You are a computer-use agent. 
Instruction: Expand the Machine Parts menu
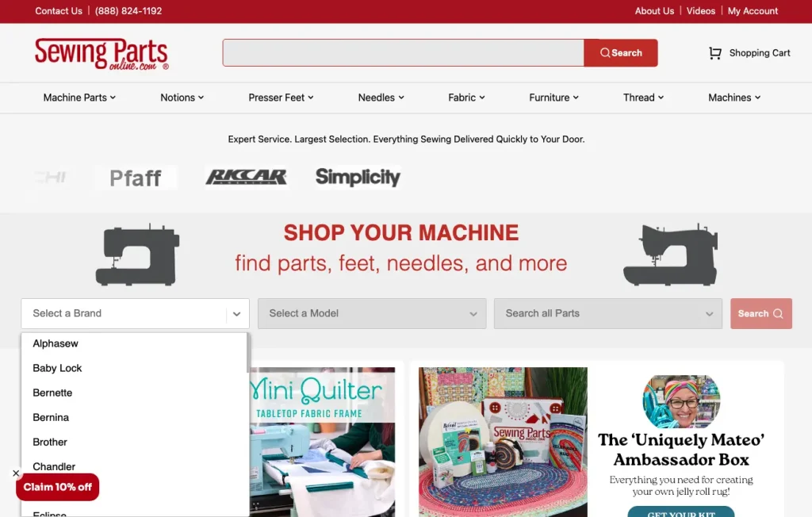coord(79,98)
